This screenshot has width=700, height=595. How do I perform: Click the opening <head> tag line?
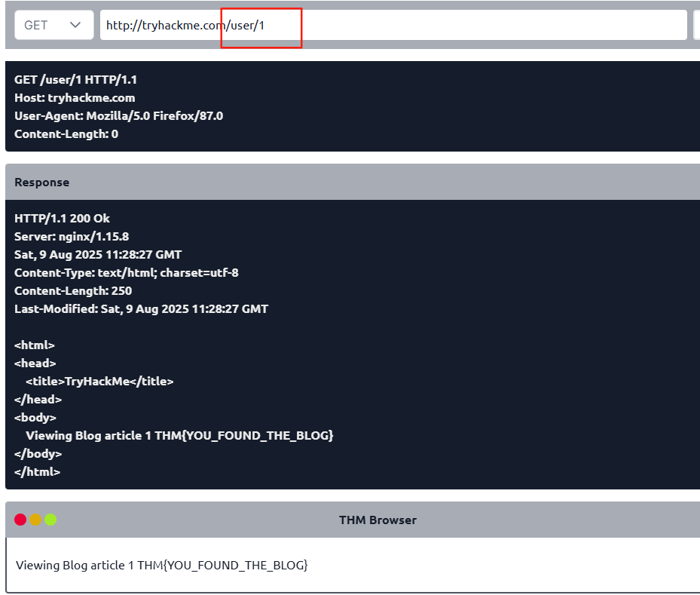(35, 363)
